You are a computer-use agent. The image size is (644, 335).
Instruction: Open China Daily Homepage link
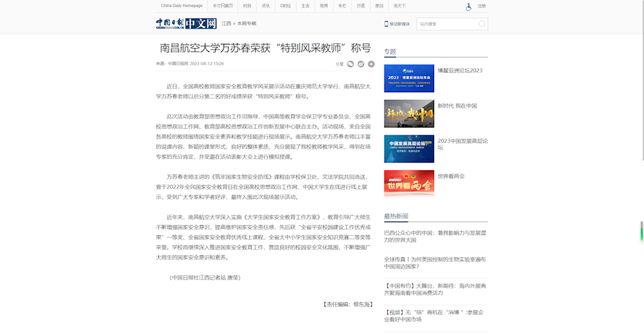click(x=182, y=6)
